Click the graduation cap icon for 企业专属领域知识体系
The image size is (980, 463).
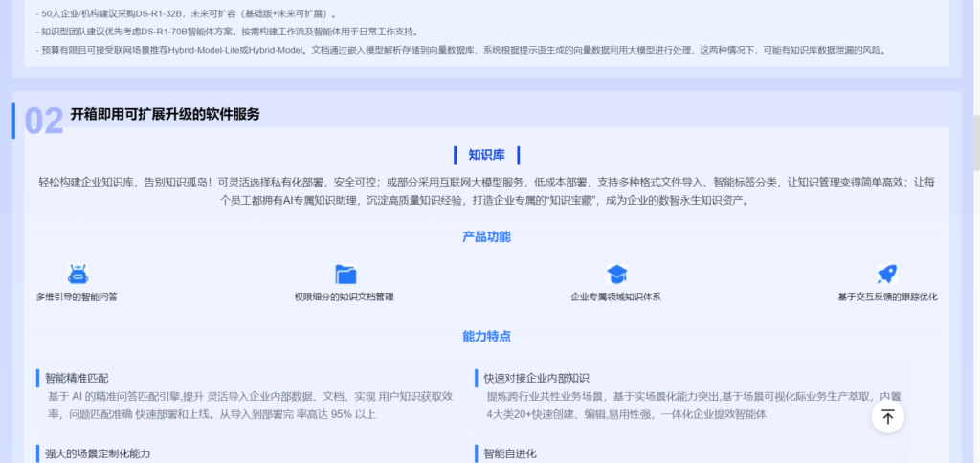(x=617, y=274)
